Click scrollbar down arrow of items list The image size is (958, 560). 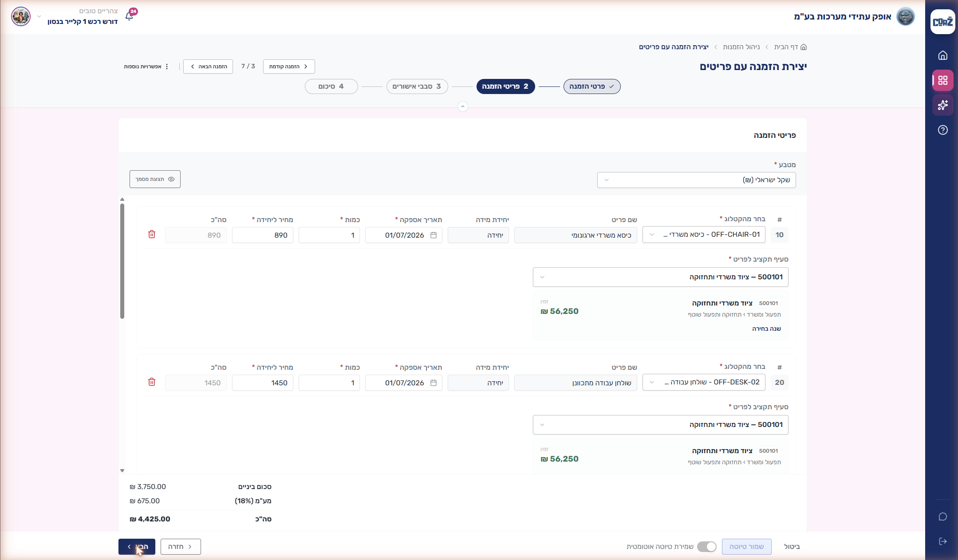[122, 470]
